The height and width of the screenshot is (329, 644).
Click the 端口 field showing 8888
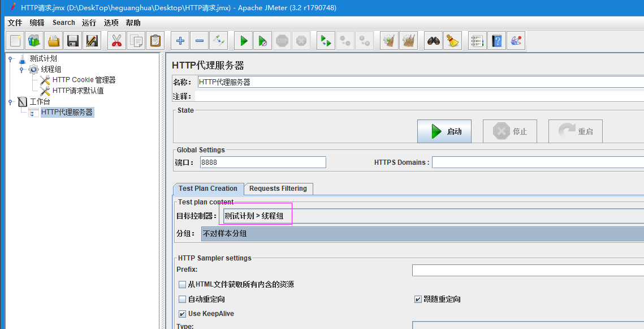click(x=263, y=163)
